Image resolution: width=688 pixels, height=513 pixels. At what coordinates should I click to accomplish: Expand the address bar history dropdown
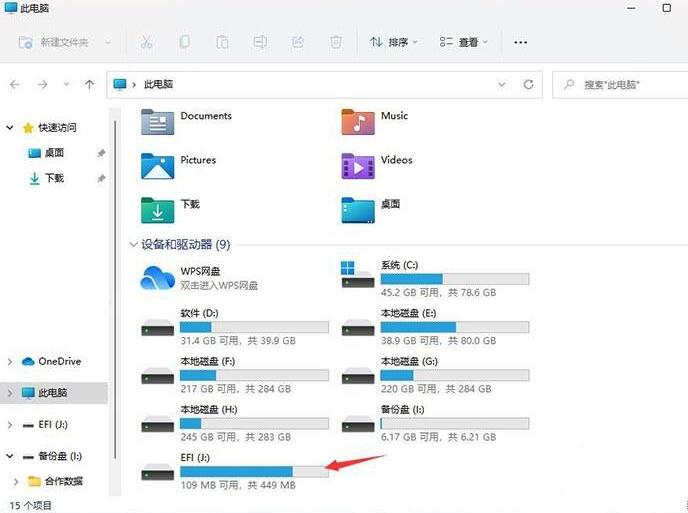502,84
